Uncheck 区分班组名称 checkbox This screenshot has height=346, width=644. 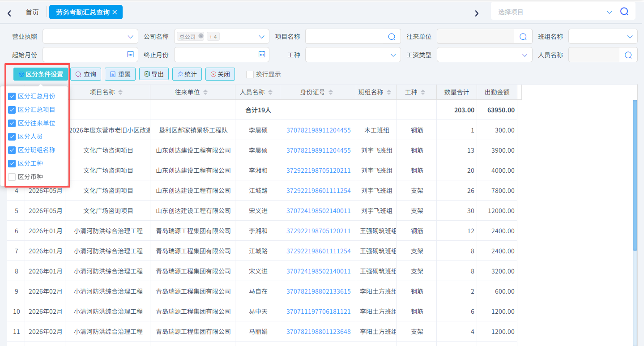pos(12,150)
